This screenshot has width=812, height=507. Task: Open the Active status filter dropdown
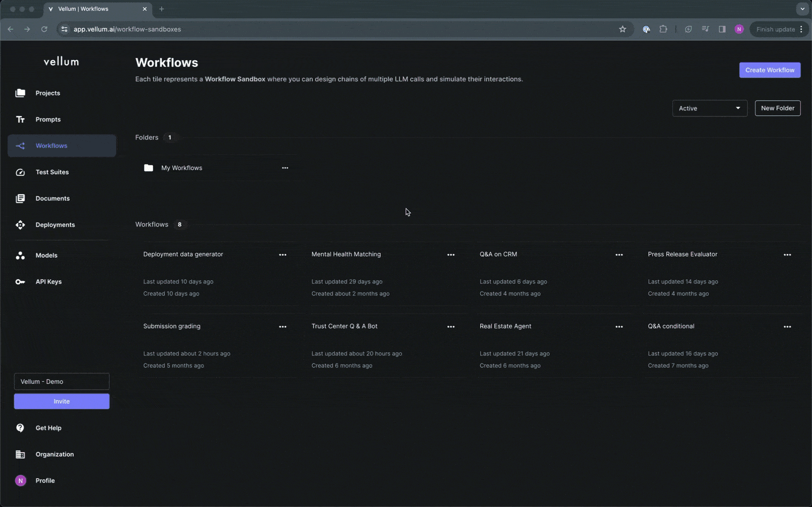pos(709,108)
